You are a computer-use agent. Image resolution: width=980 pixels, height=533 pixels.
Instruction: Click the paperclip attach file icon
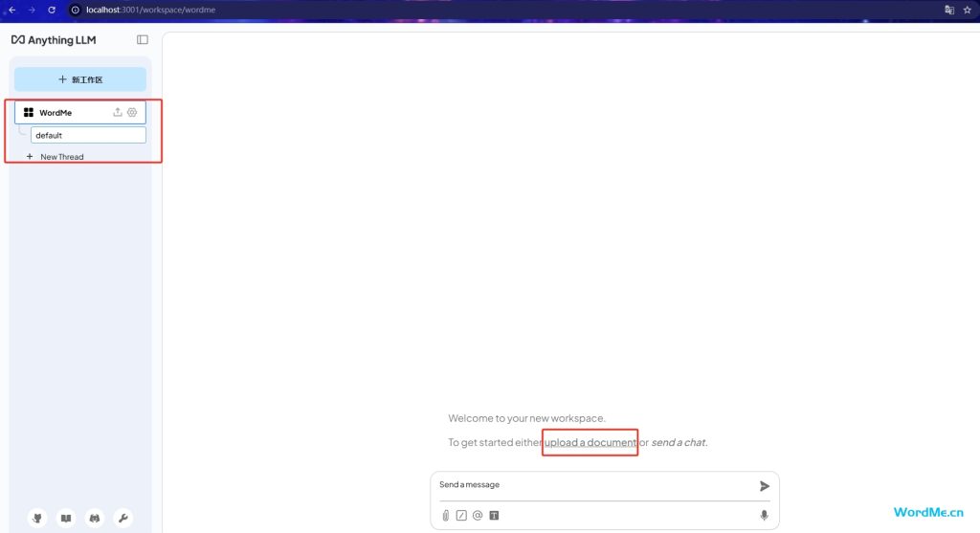446,516
